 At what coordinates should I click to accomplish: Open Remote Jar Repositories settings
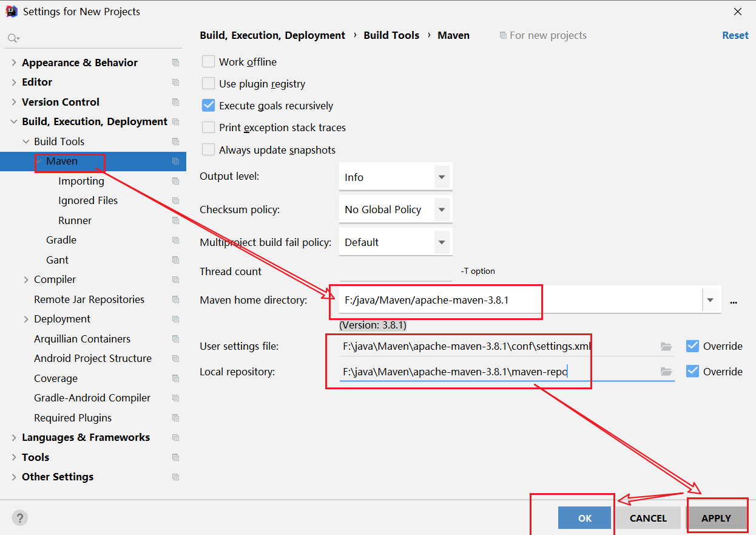pyautogui.click(x=89, y=299)
